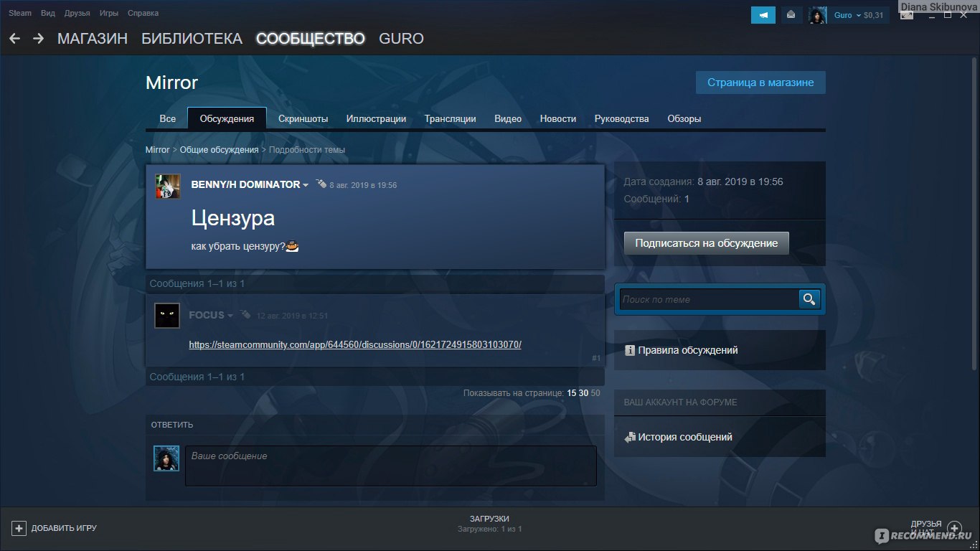Viewport: 980px width, 551px height.
Task: Open Friends and Chat plus icon
Action: tap(954, 528)
